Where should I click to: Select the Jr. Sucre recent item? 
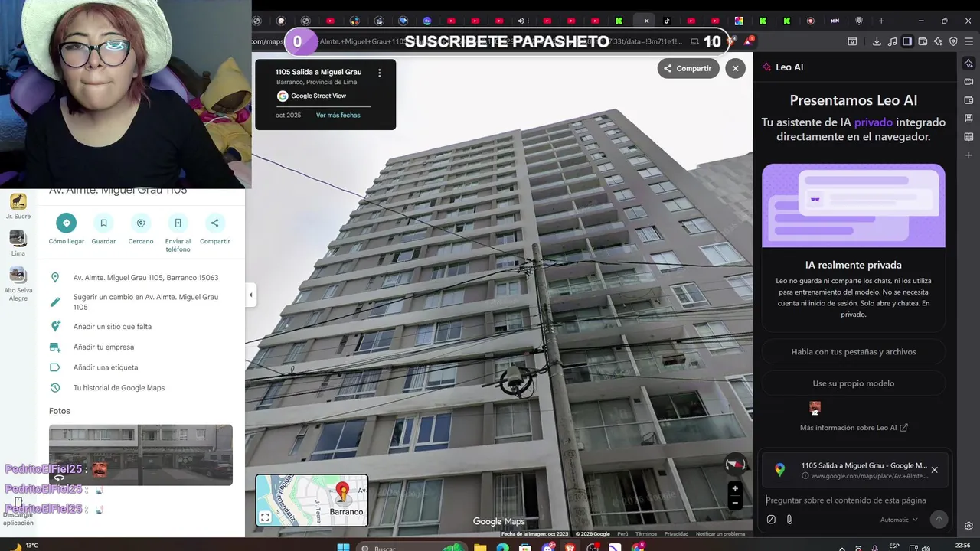point(18,207)
